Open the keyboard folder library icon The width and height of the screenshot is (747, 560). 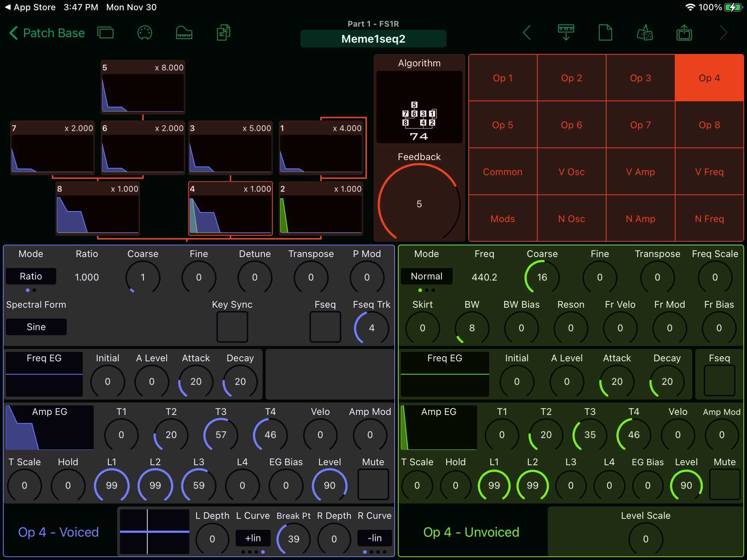point(184,33)
